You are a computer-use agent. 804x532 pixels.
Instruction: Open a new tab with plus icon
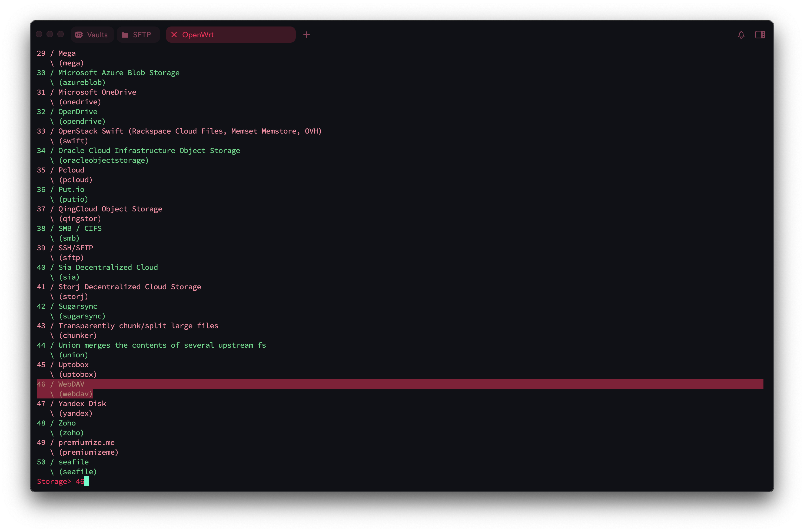tap(306, 35)
